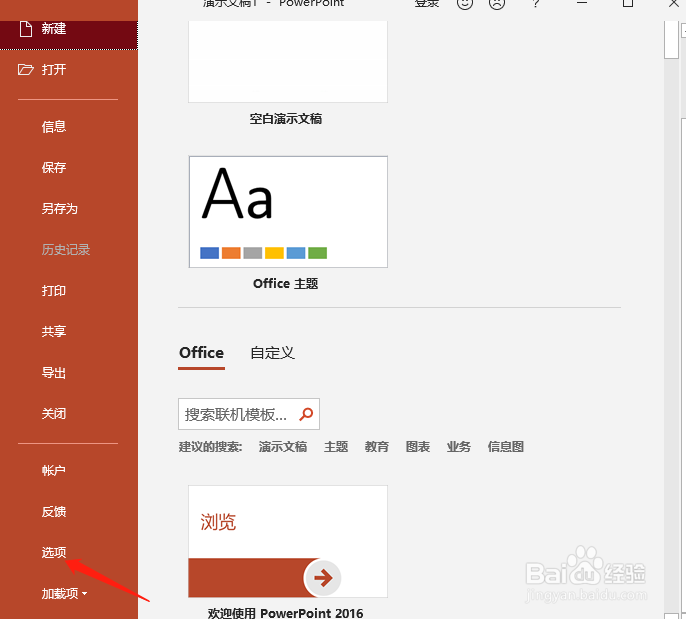686x619 pixels.
Task: Open 选项 settings
Action: pos(54,553)
